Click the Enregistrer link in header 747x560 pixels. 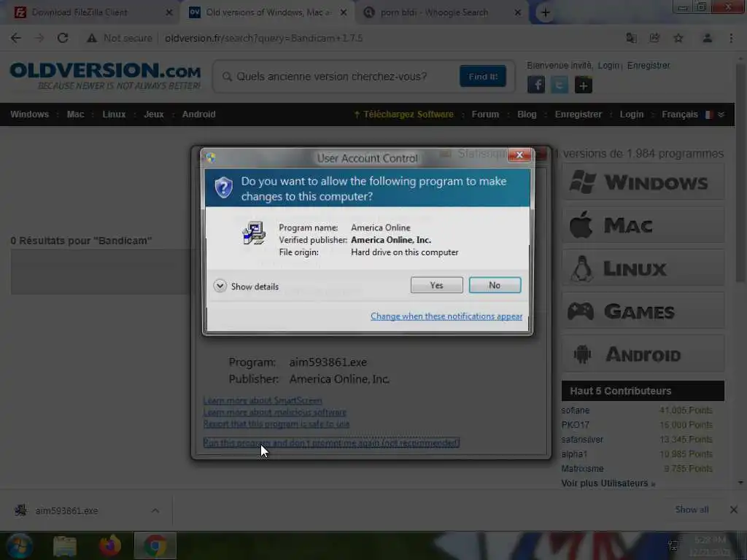[x=649, y=65]
